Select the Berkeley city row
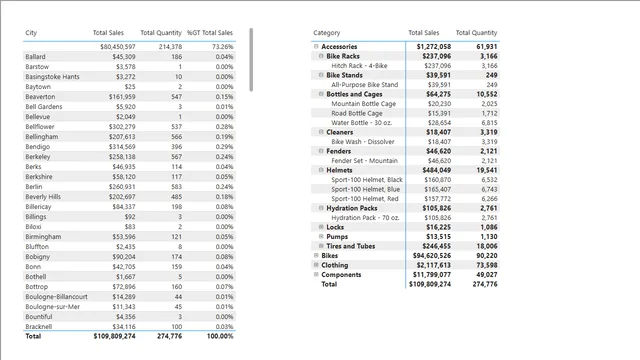This screenshot has width=640, height=360. [129, 157]
